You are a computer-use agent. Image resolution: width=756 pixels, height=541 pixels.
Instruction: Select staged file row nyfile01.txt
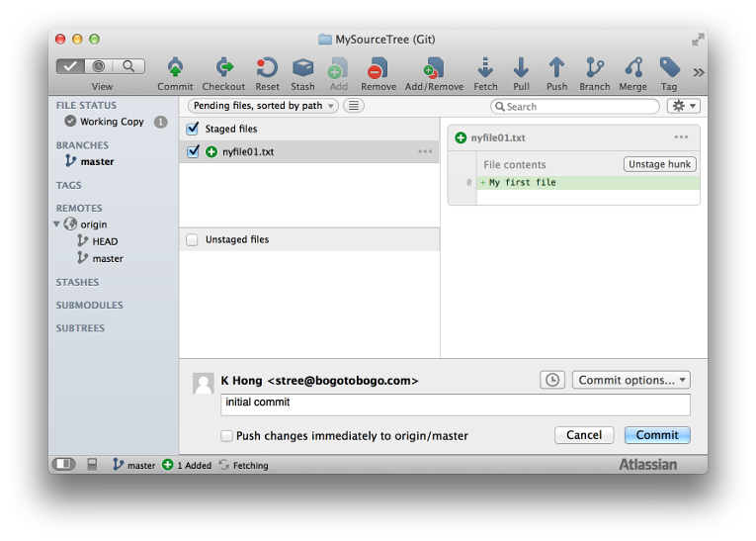click(309, 151)
